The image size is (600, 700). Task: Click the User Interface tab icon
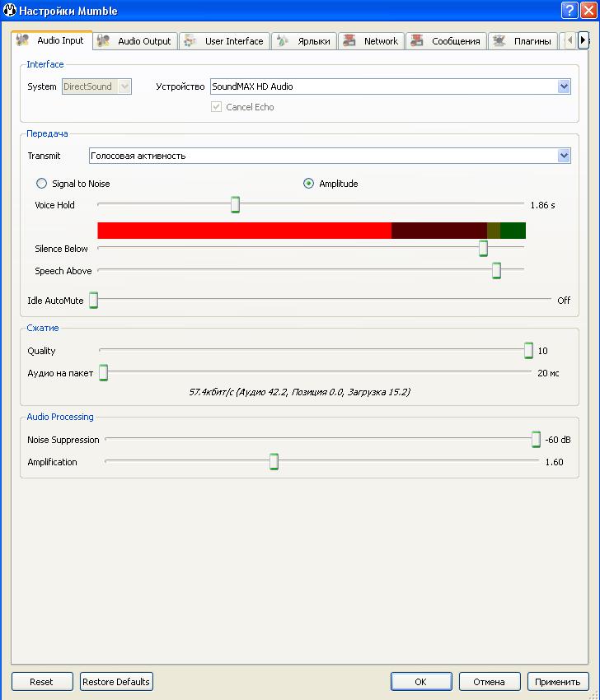tap(190, 41)
